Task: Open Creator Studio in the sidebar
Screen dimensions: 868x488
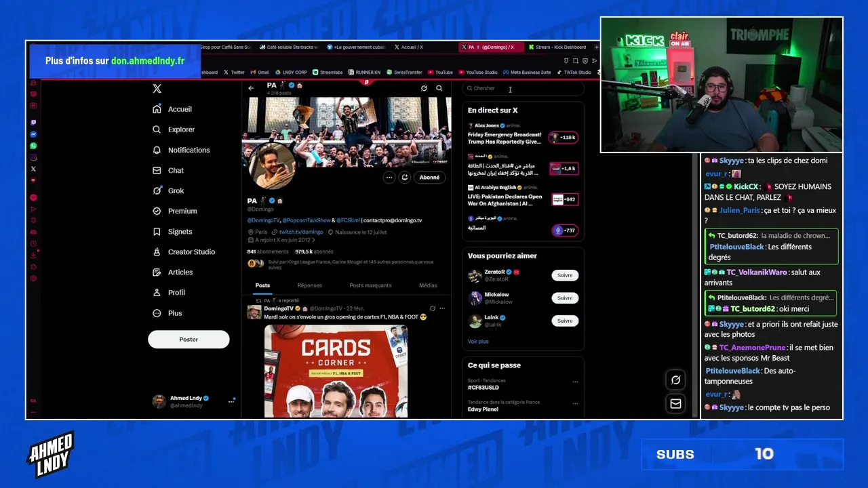Action: (184, 251)
